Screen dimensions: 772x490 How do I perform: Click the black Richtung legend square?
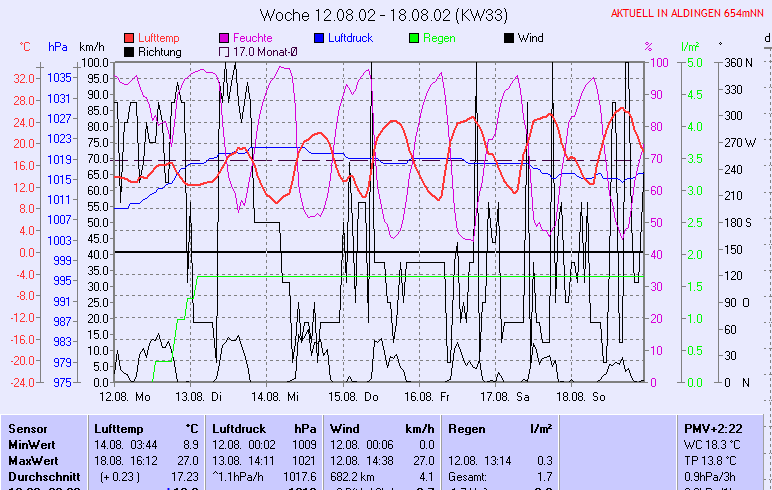point(130,52)
